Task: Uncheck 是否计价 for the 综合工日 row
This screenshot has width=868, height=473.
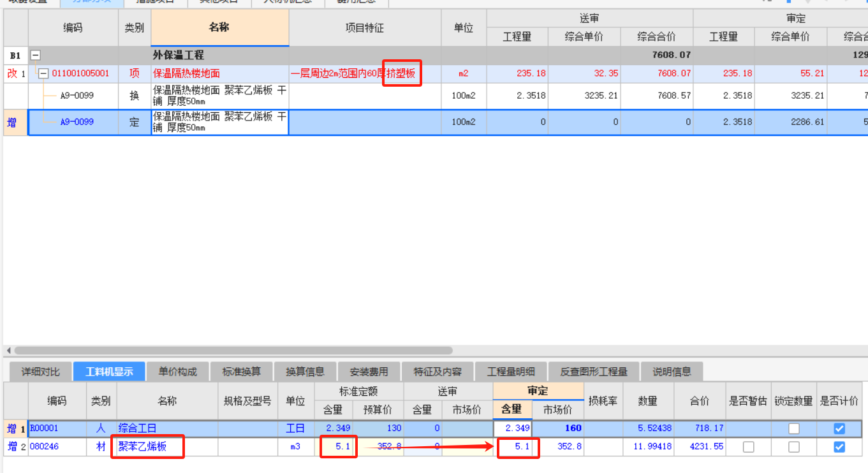Action: [x=839, y=428]
